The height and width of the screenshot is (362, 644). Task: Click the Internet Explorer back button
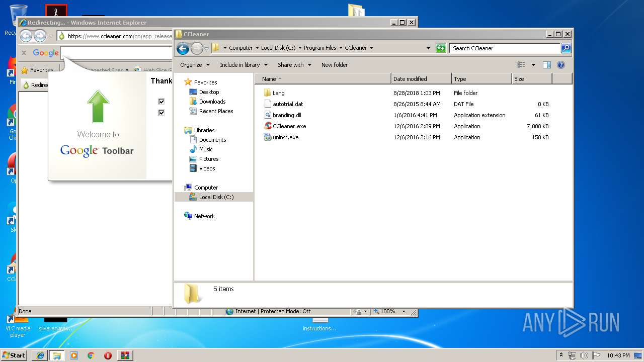[26, 36]
